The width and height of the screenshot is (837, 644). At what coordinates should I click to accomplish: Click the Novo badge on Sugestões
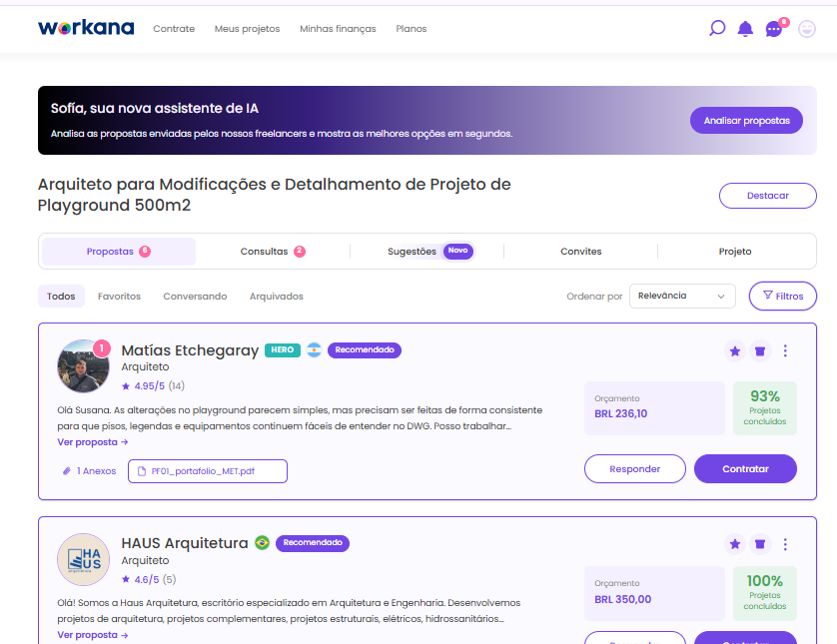coord(458,251)
